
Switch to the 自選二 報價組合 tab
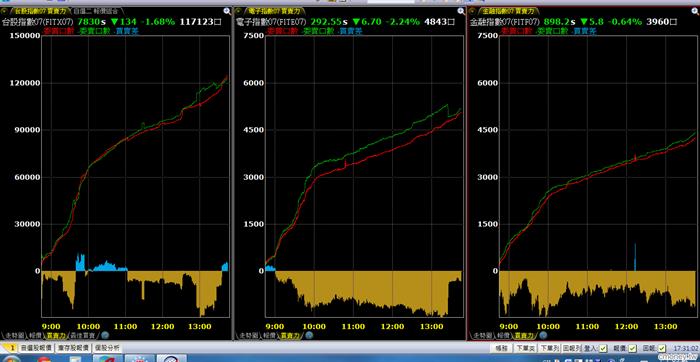tap(96, 11)
